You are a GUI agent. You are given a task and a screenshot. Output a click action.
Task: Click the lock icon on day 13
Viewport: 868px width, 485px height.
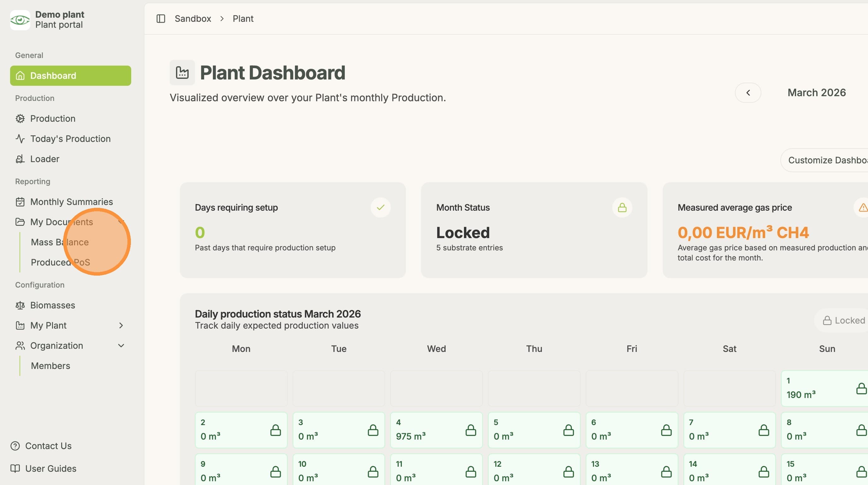(666, 472)
